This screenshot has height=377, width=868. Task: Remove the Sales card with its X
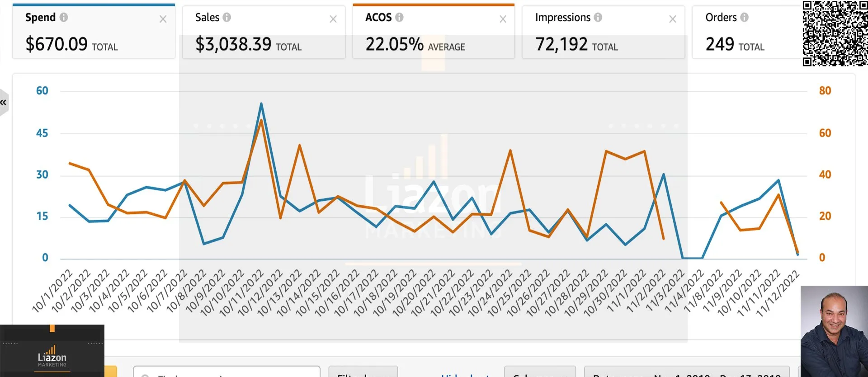coord(333,19)
